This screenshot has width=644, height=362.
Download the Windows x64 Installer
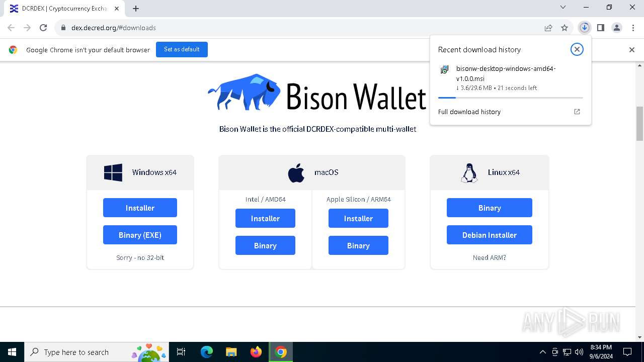tap(140, 208)
